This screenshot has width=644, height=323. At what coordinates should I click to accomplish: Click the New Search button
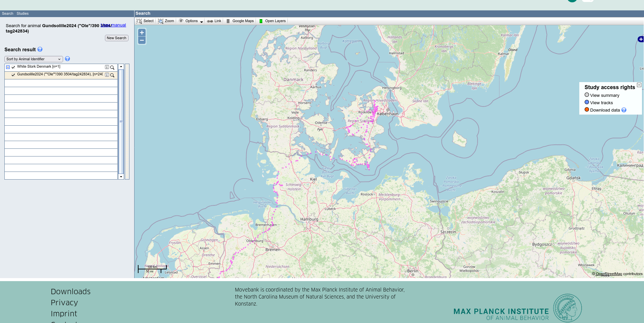click(x=116, y=38)
